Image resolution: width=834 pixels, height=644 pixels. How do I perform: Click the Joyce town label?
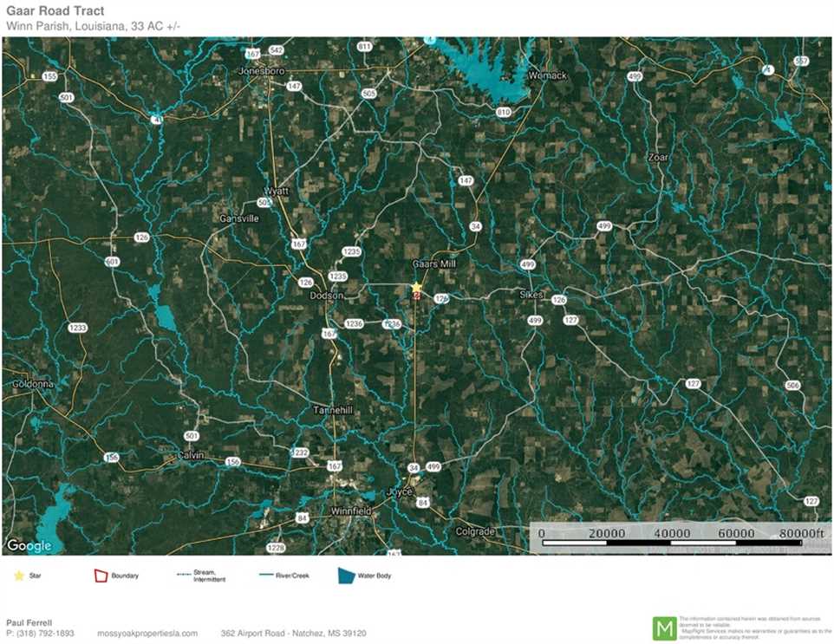coord(399,492)
